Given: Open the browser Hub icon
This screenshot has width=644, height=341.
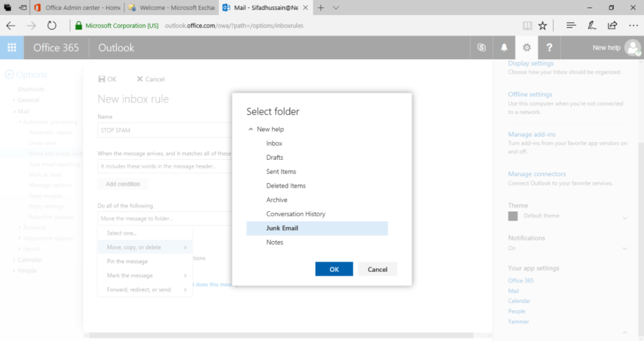Looking at the screenshot, I should (x=571, y=25).
